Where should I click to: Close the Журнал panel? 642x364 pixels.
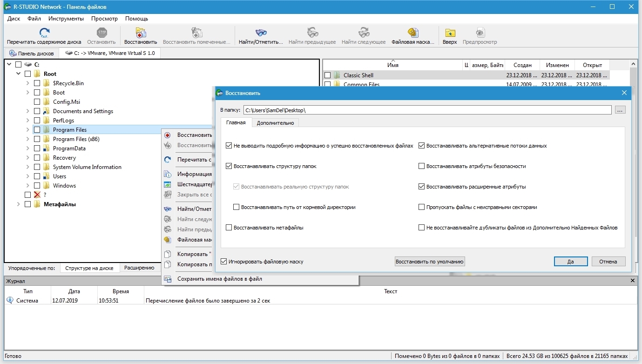[x=633, y=281]
